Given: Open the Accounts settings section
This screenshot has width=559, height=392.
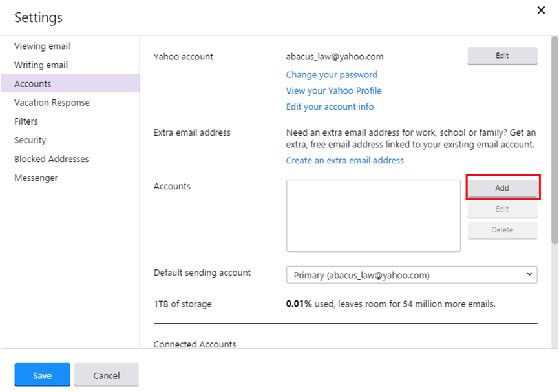Looking at the screenshot, I should tap(32, 83).
